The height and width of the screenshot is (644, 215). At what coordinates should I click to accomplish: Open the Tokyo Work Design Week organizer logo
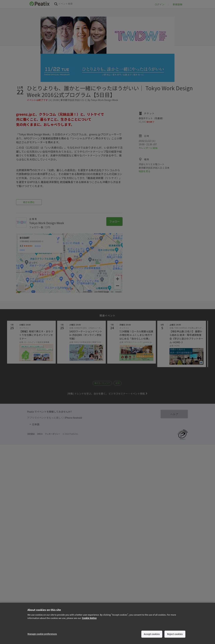pyautogui.click(x=21, y=222)
